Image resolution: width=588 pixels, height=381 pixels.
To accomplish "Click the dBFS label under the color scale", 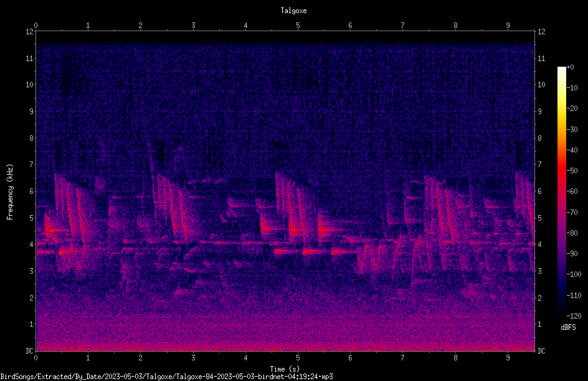I will [x=568, y=327].
